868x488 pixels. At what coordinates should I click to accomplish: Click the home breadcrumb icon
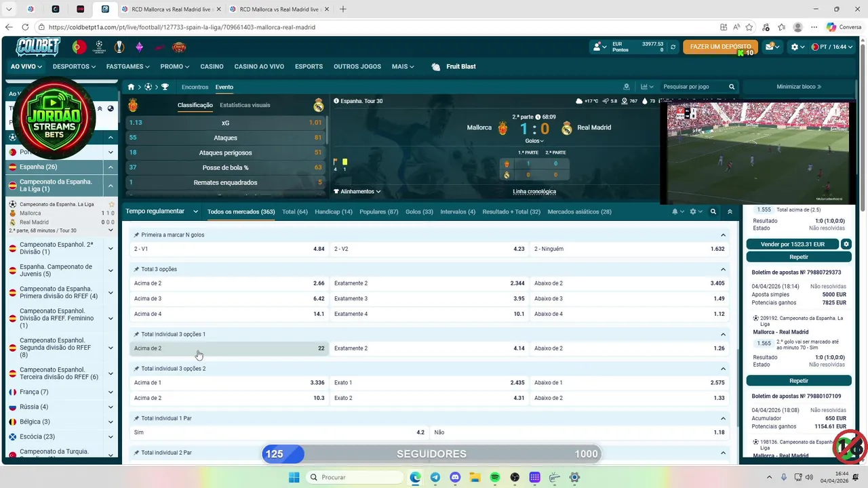click(132, 87)
